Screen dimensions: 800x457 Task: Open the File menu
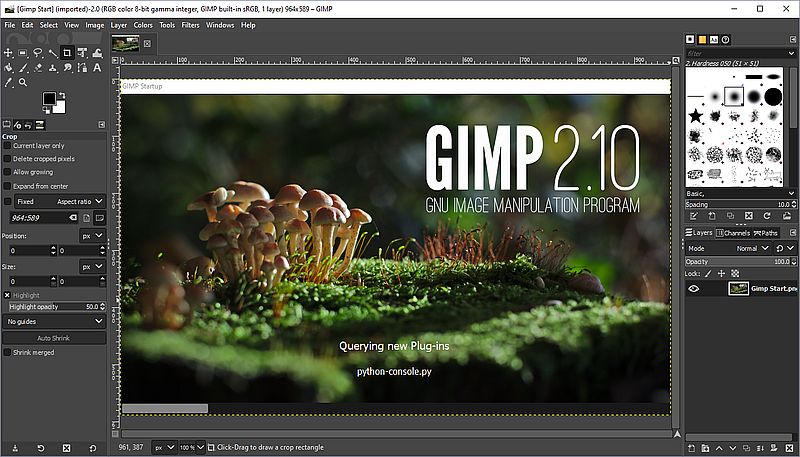10,25
